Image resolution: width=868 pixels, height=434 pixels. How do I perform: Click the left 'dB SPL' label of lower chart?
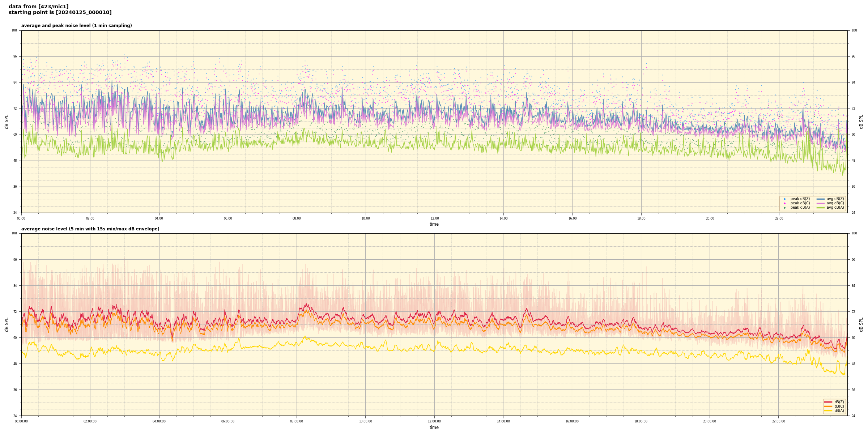tap(7, 324)
